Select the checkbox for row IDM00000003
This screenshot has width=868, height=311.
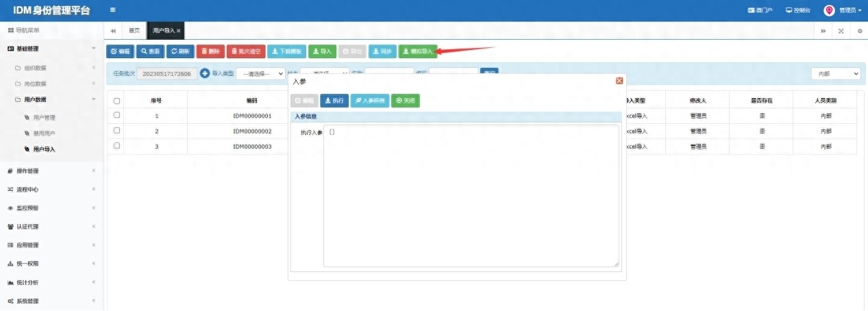click(117, 146)
